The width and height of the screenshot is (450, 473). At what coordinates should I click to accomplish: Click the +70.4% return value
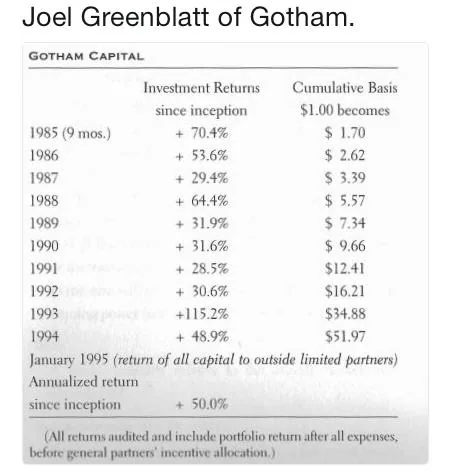click(202, 133)
